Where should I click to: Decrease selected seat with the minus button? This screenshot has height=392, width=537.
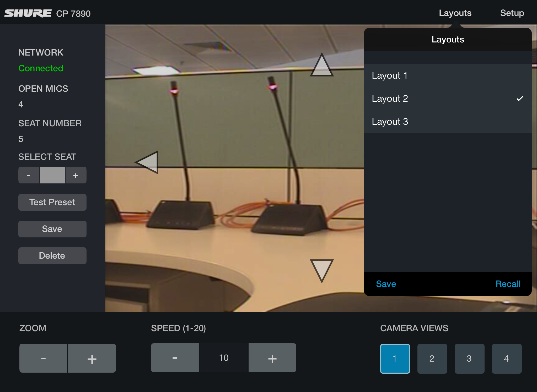[29, 175]
